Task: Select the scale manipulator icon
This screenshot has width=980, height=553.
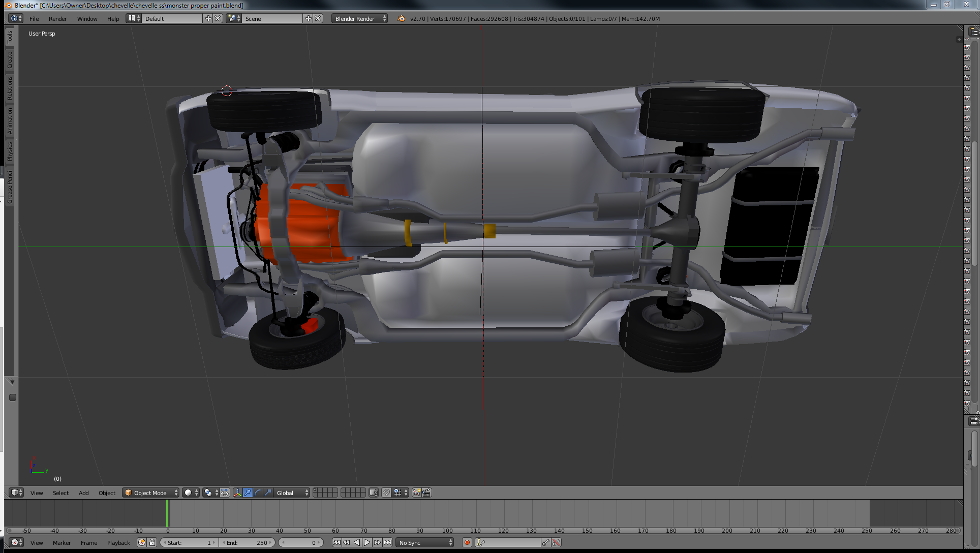Action: coord(268,493)
